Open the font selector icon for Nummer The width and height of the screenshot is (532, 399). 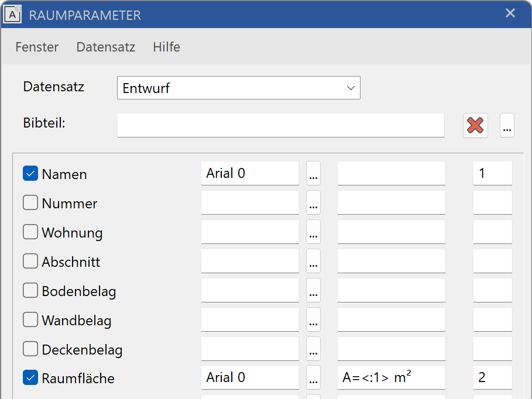[313, 202]
